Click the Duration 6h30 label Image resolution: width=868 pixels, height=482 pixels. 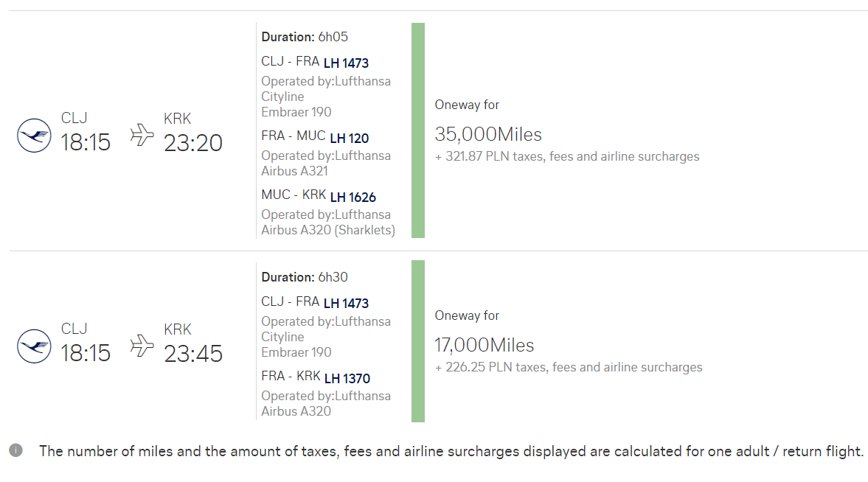pyautogui.click(x=305, y=277)
